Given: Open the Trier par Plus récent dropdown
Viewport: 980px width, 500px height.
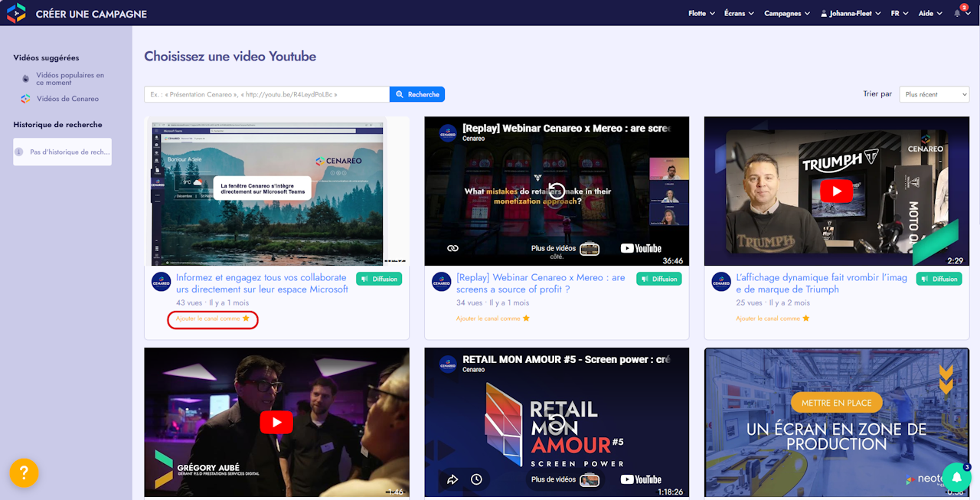Looking at the screenshot, I should click(x=934, y=94).
